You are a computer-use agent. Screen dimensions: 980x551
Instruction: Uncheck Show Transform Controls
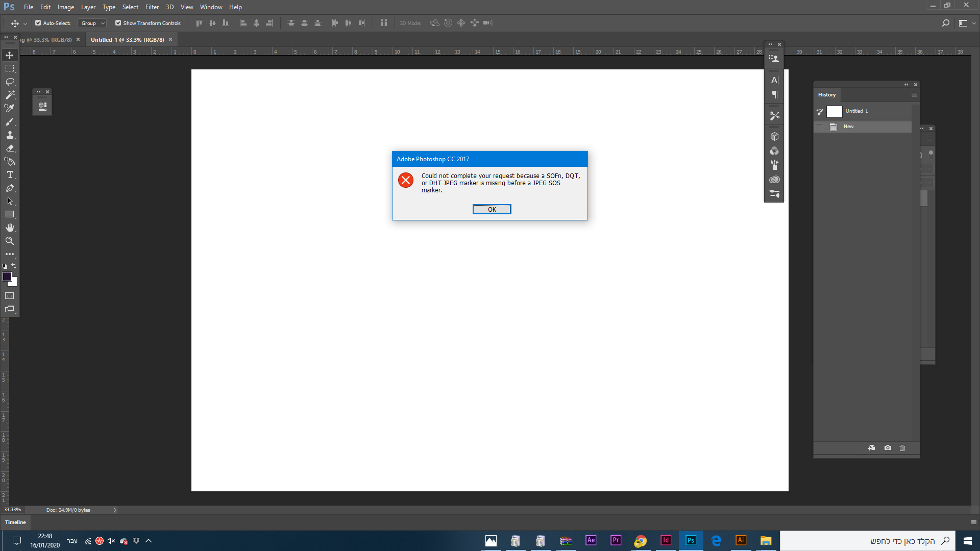click(118, 23)
